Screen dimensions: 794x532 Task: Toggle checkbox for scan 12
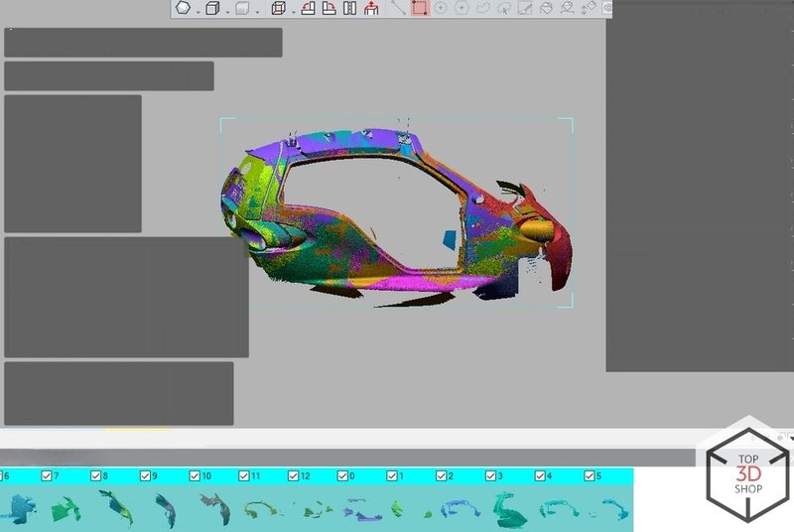(x=294, y=477)
